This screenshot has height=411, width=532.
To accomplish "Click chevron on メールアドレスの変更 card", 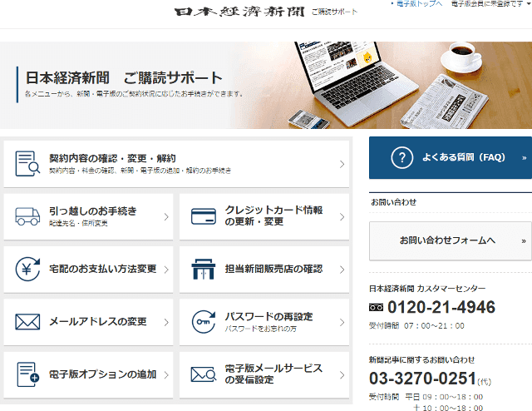I will (x=166, y=322).
